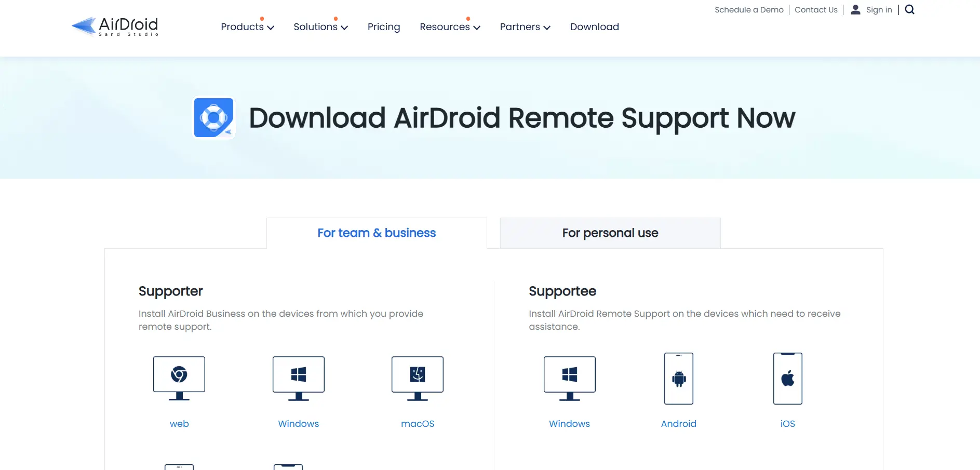The height and width of the screenshot is (470, 980).
Task: Expand the Partners menu chevron
Action: click(547, 28)
